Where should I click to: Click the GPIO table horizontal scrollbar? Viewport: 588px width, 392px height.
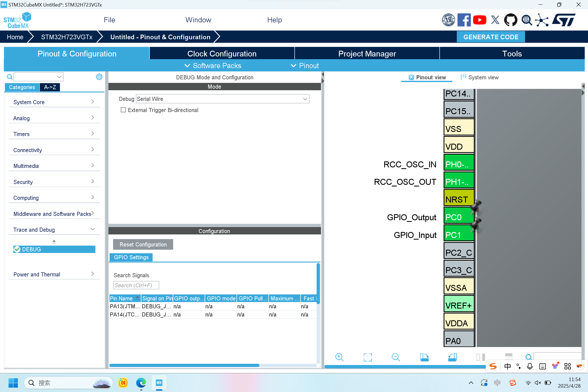tap(184, 365)
